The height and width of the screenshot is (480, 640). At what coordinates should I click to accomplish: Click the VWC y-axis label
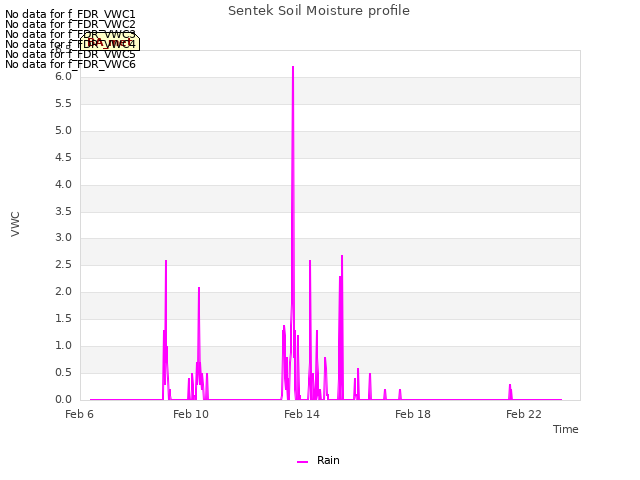(15, 224)
